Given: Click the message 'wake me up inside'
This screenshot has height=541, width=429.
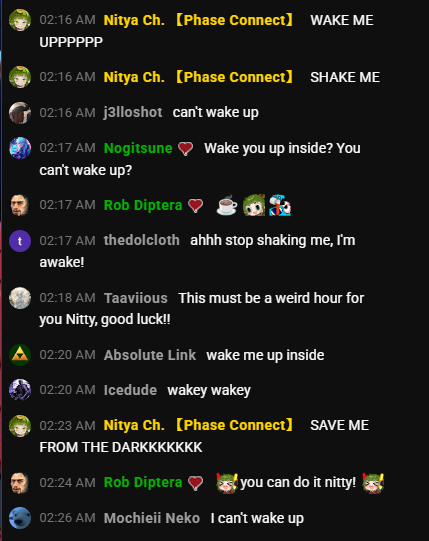Looking at the screenshot, I should tap(265, 355).
